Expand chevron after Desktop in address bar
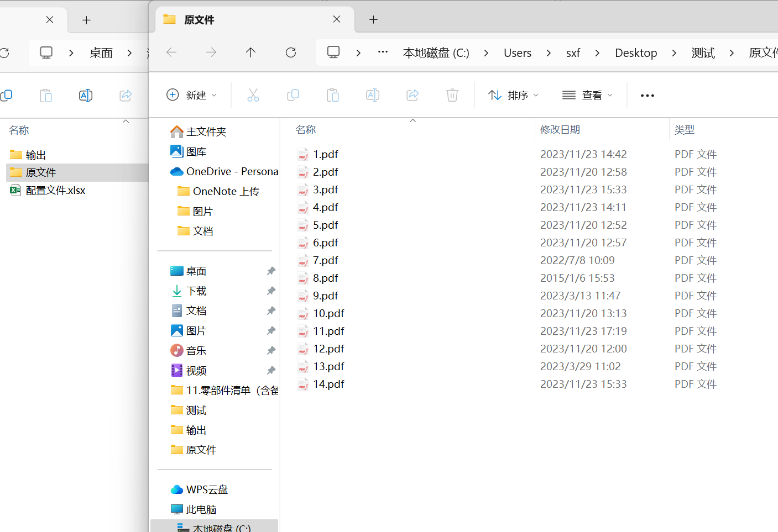 click(x=674, y=53)
